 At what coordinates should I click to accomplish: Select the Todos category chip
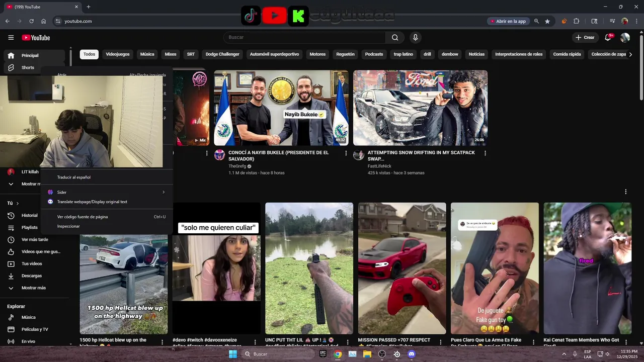[89, 54]
